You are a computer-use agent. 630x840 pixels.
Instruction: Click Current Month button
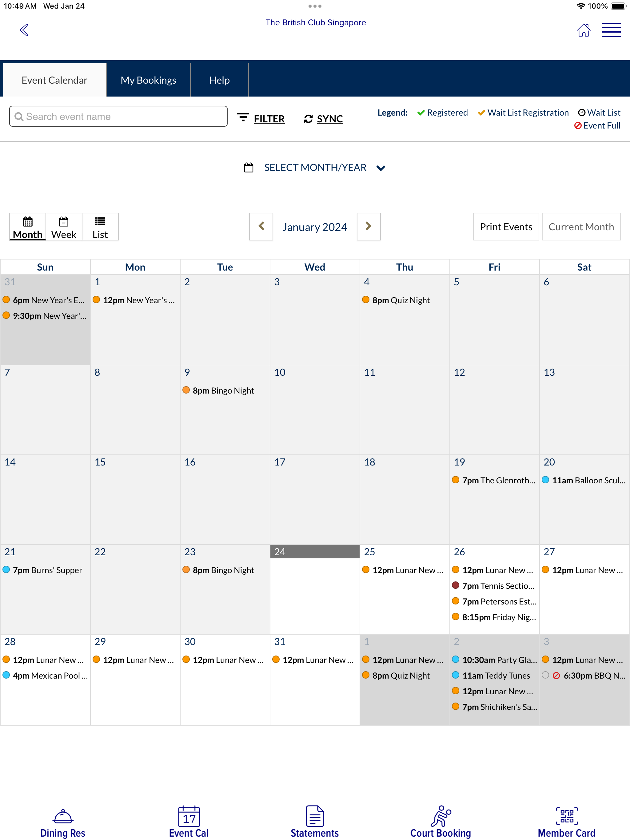[581, 227]
